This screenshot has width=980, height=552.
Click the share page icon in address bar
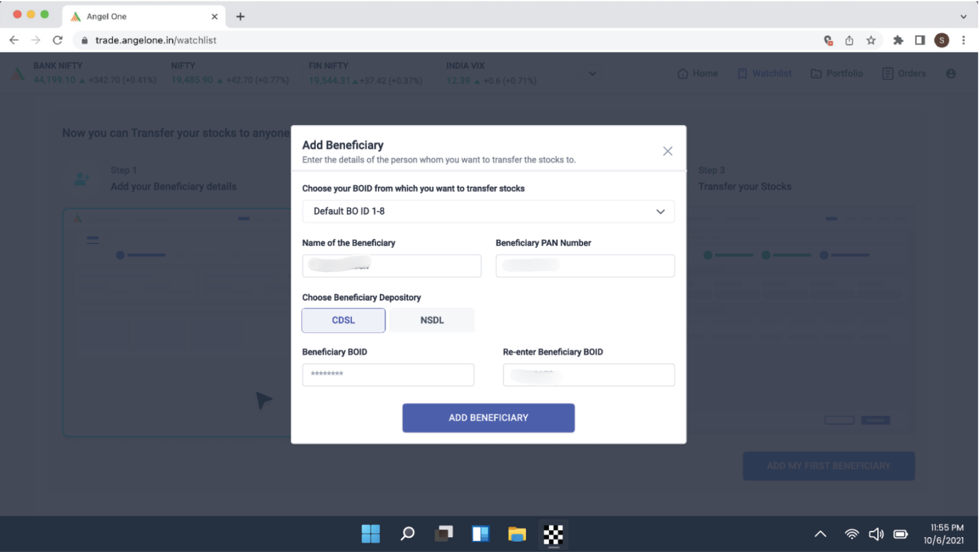click(849, 40)
